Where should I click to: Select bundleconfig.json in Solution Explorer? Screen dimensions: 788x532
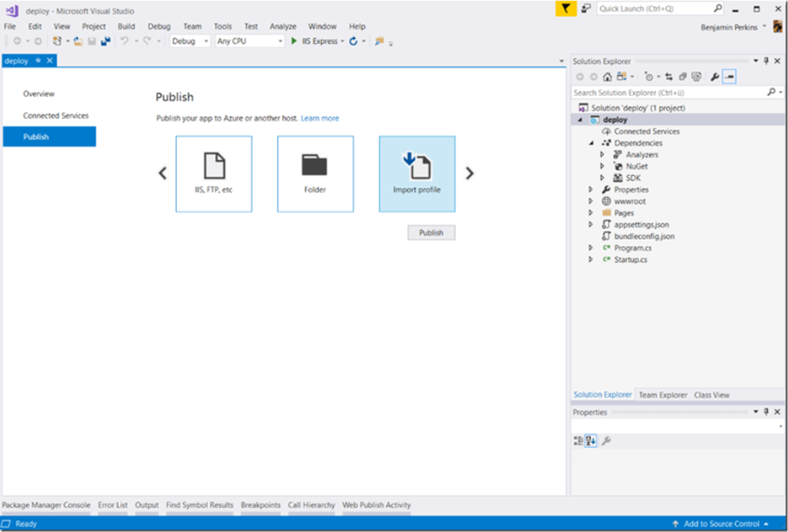click(x=644, y=236)
